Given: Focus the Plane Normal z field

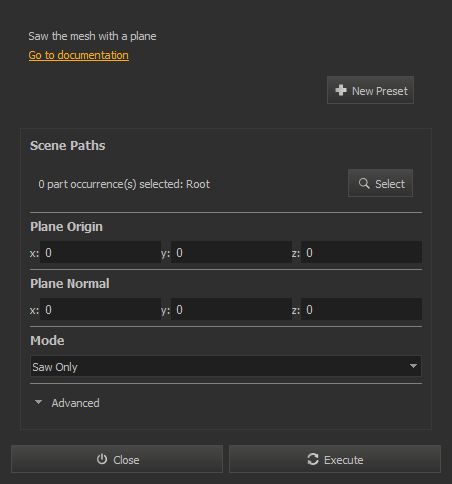Looking at the screenshot, I should [361, 309].
